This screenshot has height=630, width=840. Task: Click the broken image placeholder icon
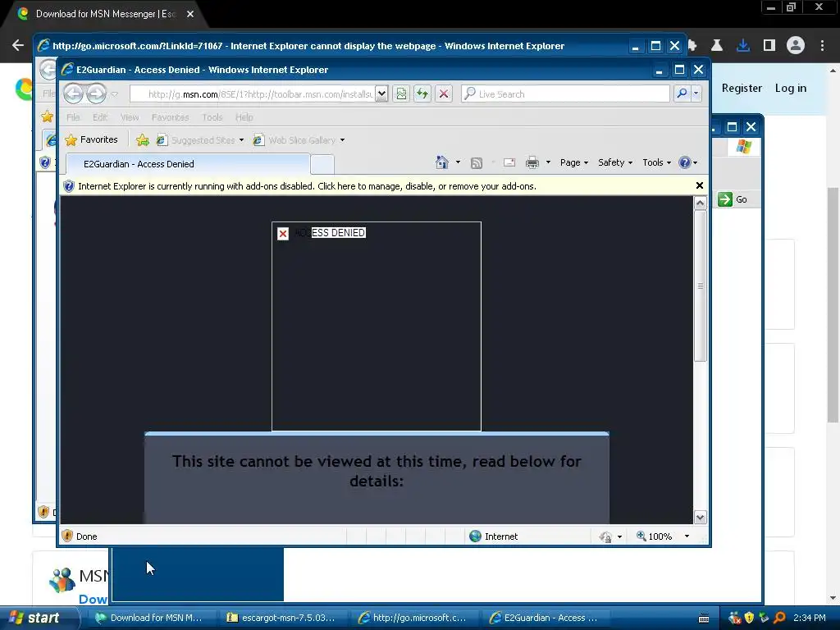[x=283, y=234]
